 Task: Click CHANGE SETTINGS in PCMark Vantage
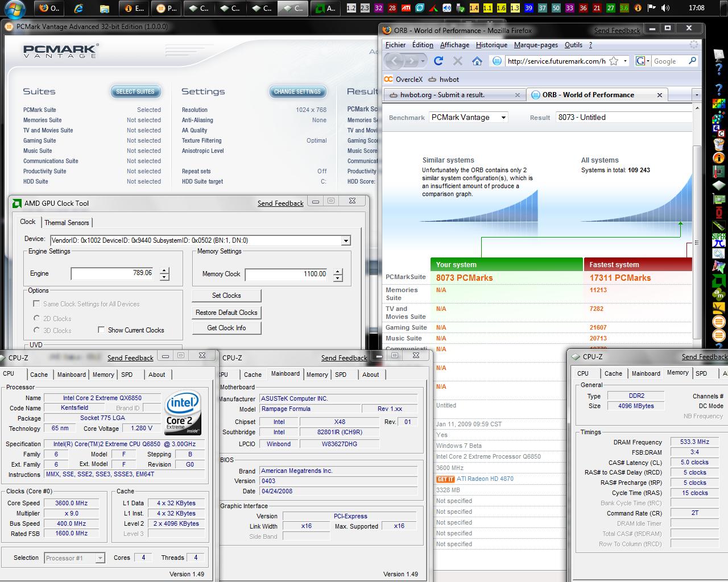click(297, 92)
